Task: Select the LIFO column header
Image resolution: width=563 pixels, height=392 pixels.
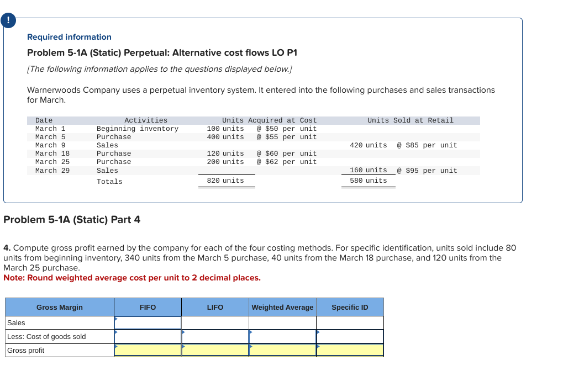Action: tap(215, 307)
